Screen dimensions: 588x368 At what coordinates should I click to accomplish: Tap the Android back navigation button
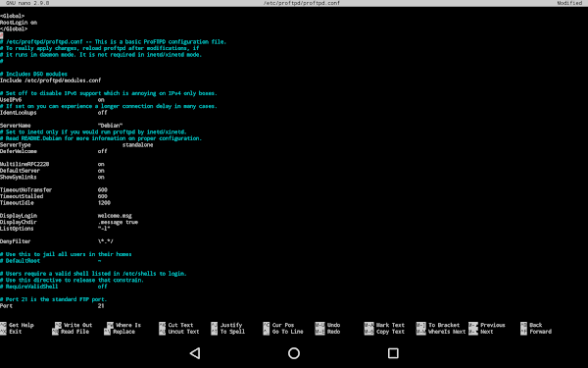pyautogui.click(x=195, y=353)
